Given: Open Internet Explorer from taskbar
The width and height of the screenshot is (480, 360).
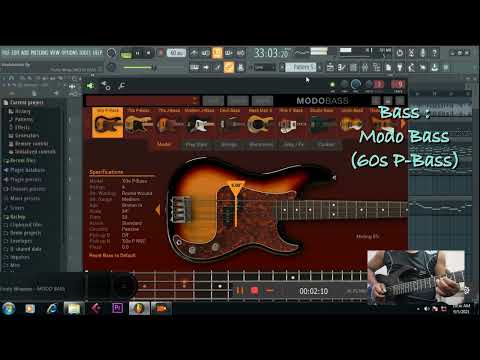Looking at the screenshot, I should [52, 308].
